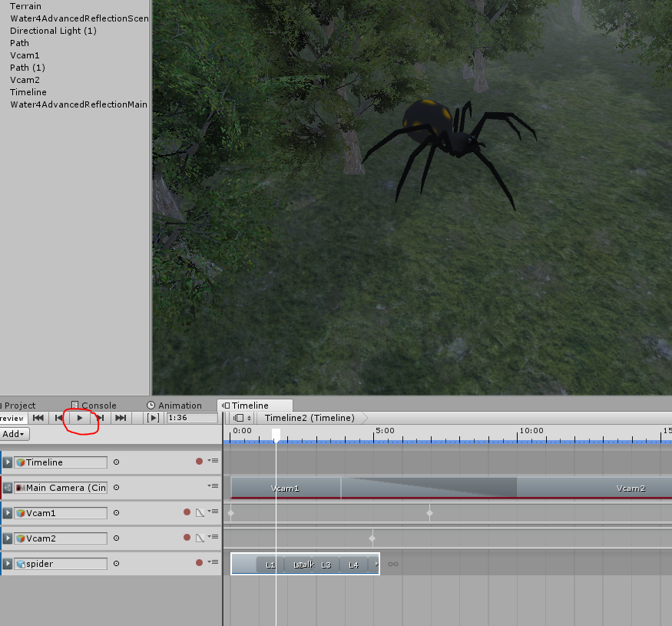This screenshot has width=672, height=626.
Task: Select Terrain in the Hierarchy
Action: click(25, 6)
